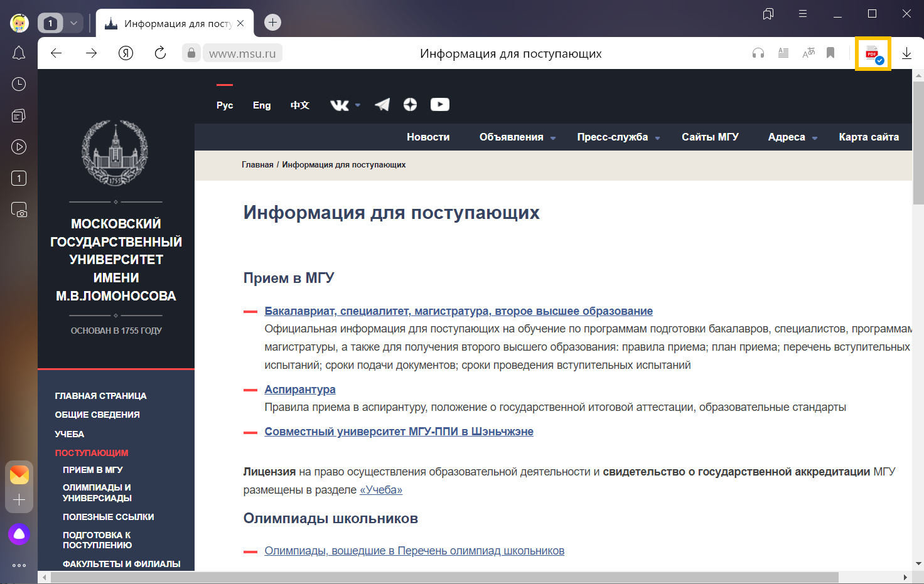
Task: Open history clock in sidebar
Action: click(x=19, y=84)
